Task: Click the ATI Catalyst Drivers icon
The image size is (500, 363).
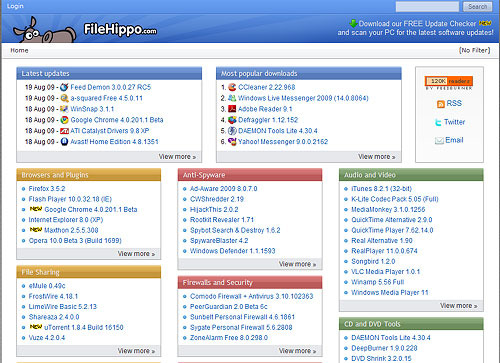Action: pos(64,131)
